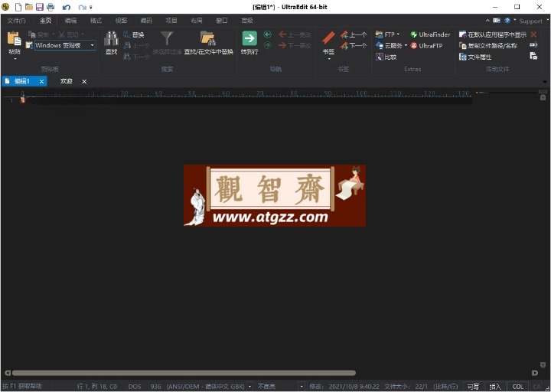Screen dimensions: 551x392
Task: Expand the 书签 (Bookmark) dropdown arrow
Action: (x=329, y=59)
